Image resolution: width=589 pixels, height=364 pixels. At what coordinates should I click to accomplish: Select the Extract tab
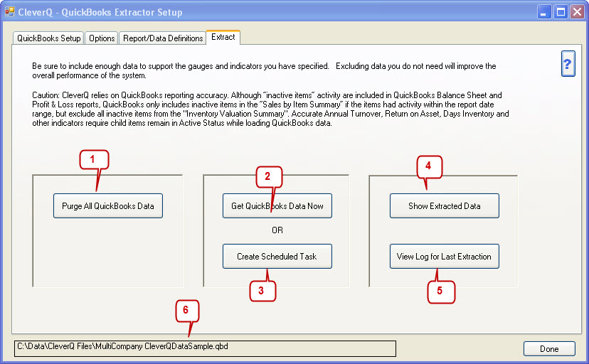[223, 37]
